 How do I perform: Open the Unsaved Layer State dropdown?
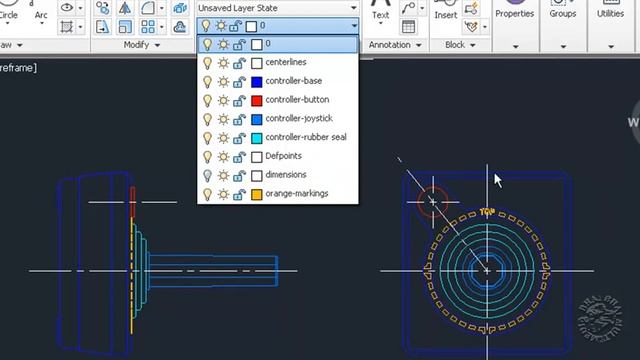(x=278, y=8)
